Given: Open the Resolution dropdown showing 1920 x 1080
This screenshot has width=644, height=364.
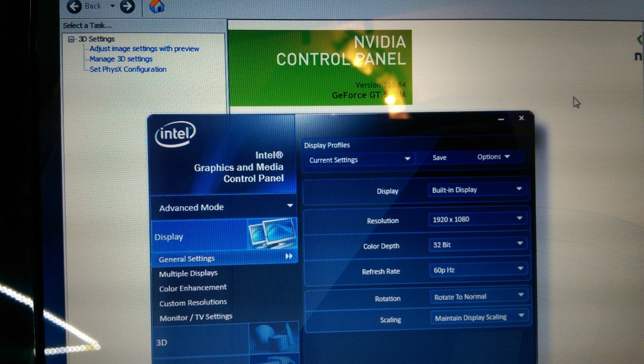Looking at the screenshot, I should tap(476, 219).
